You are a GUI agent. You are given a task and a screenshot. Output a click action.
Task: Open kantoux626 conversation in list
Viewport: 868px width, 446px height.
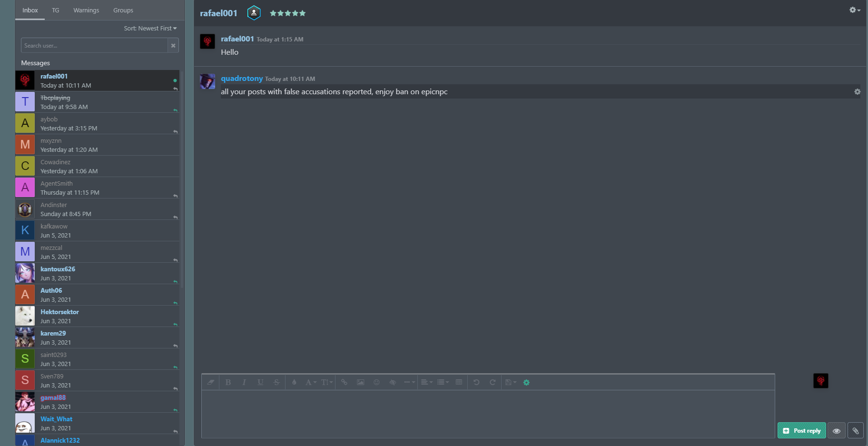tap(97, 273)
